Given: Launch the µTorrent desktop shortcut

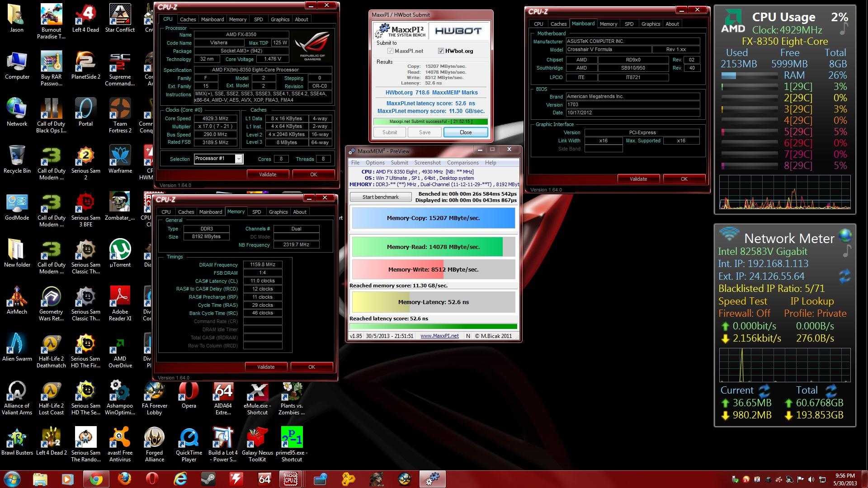Looking at the screenshot, I should pos(120,254).
